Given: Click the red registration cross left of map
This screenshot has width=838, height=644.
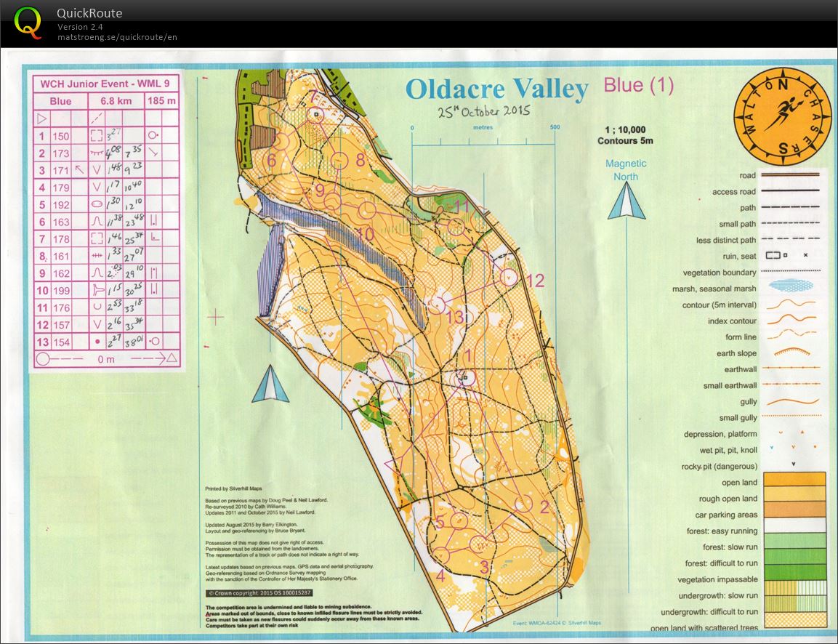Looking at the screenshot, I should (215, 318).
